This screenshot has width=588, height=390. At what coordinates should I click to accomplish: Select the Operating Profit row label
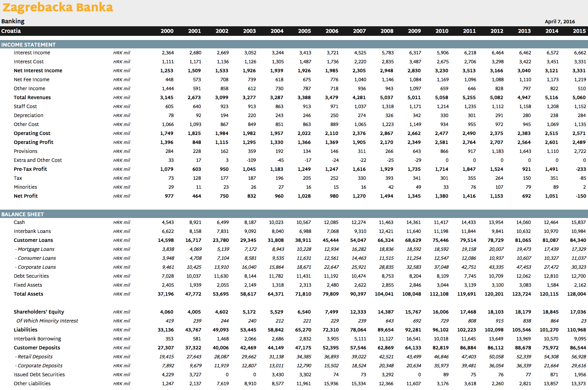point(33,142)
